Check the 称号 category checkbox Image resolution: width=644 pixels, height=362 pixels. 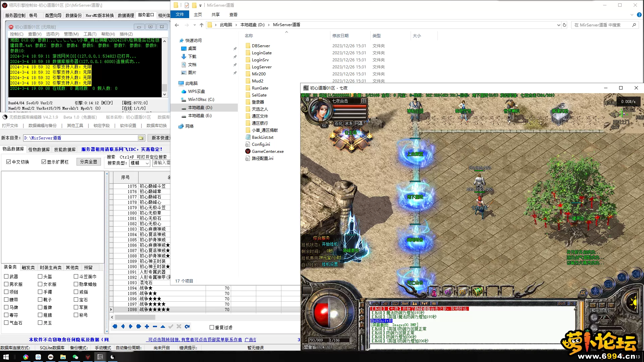point(76,315)
